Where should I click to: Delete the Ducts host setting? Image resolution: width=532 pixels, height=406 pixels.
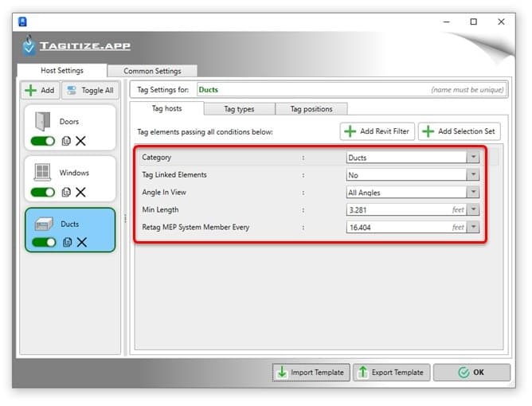point(82,242)
